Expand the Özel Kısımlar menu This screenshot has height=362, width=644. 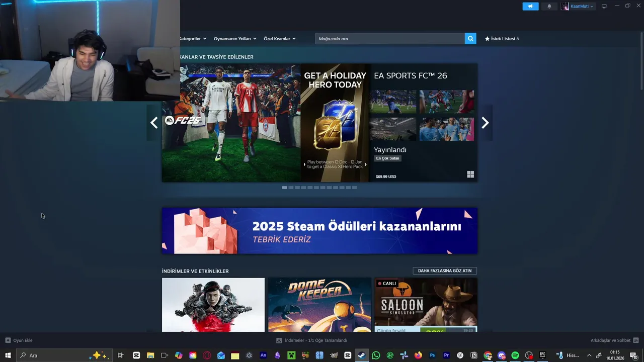[280, 39]
